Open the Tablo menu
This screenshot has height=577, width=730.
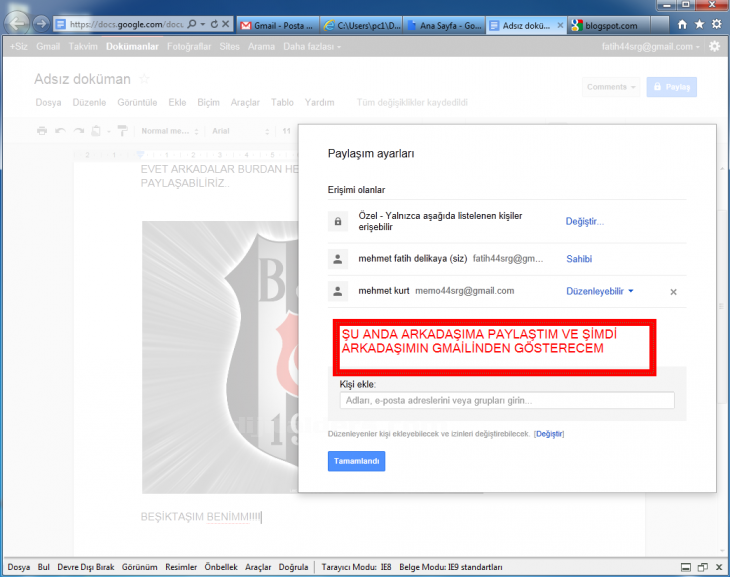tap(283, 102)
